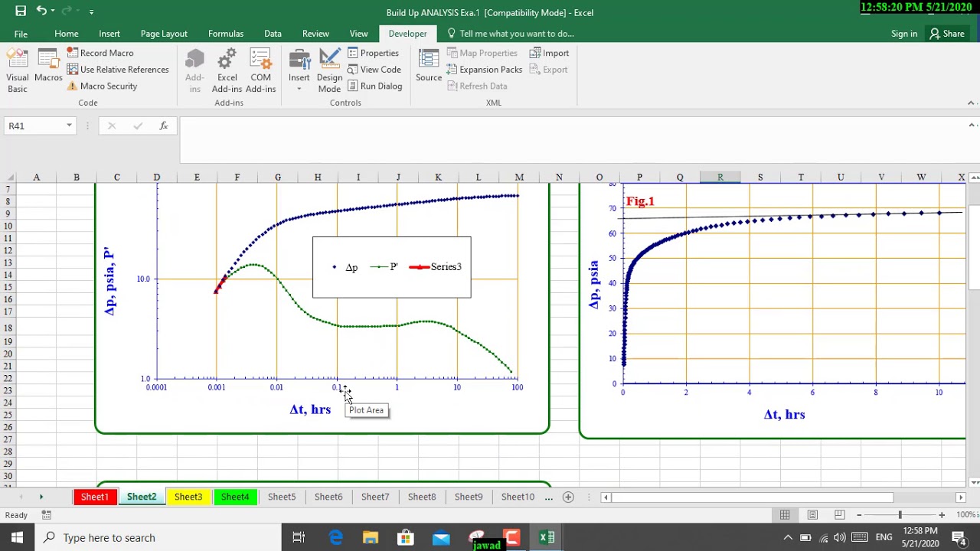Open Macro Security settings

point(102,86)
